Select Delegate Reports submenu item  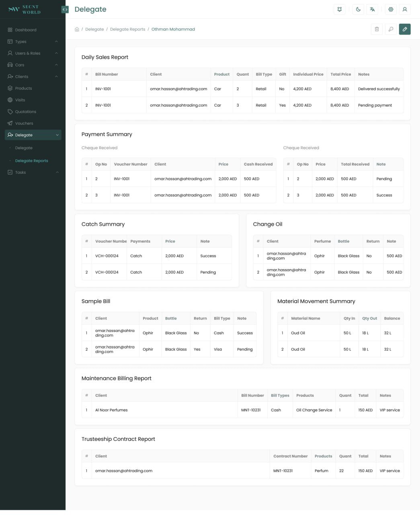pos(31,161)
